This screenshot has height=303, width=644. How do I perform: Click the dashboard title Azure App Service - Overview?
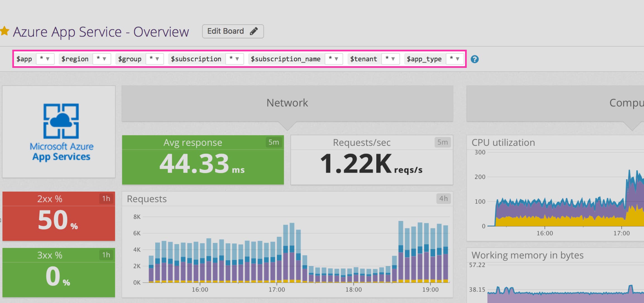coord(101,32)
